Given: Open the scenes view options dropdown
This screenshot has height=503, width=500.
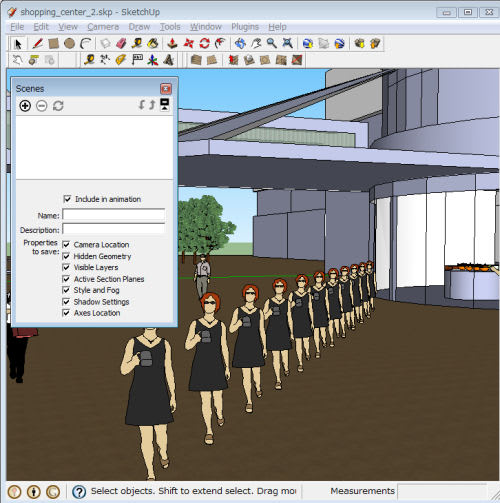Looking at the screenshot, I should [165, 105].
